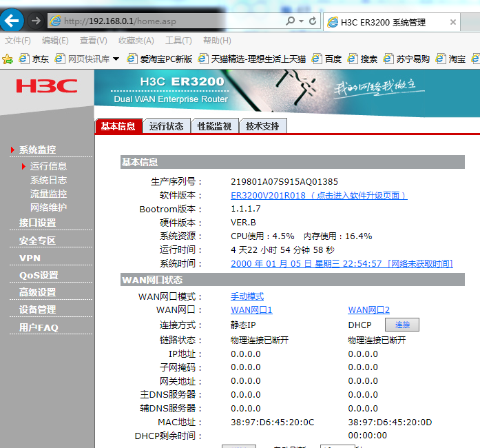Select 系统日志 in the sidebar
The width and height of the screenshot is (480, 448).
(48, 180)
